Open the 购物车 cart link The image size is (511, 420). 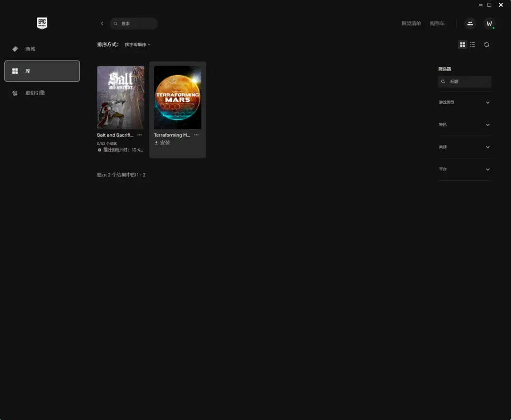[437, 24]
